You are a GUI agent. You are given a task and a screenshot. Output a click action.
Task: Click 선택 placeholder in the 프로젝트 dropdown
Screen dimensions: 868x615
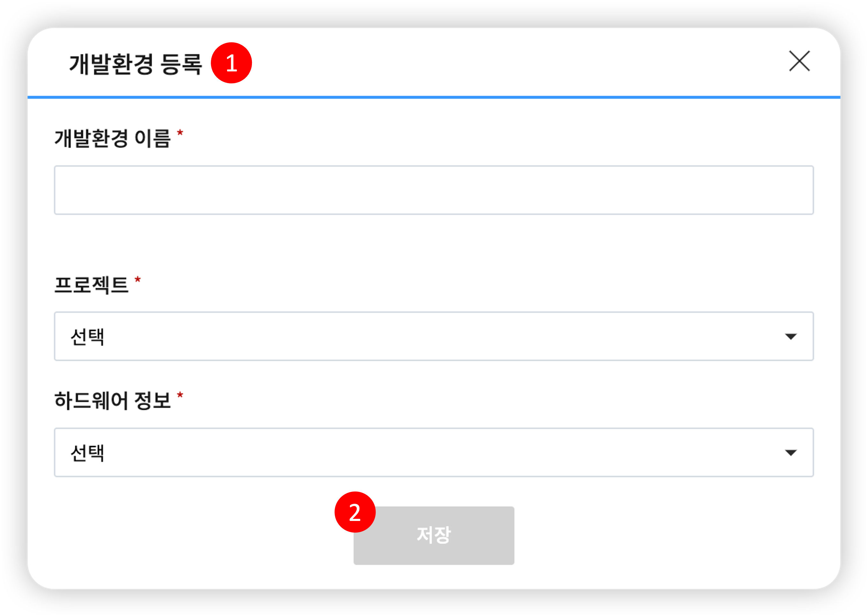[x=87, y=337]
